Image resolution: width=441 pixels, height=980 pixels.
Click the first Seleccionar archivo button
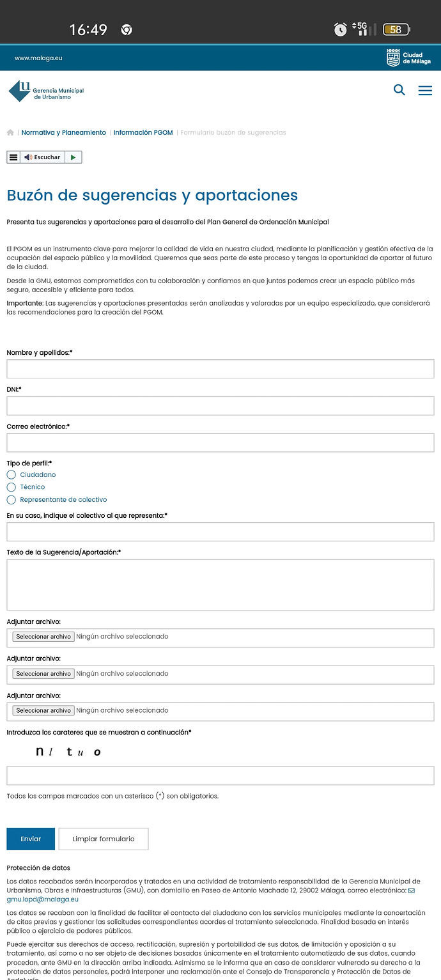pos(43,637)
